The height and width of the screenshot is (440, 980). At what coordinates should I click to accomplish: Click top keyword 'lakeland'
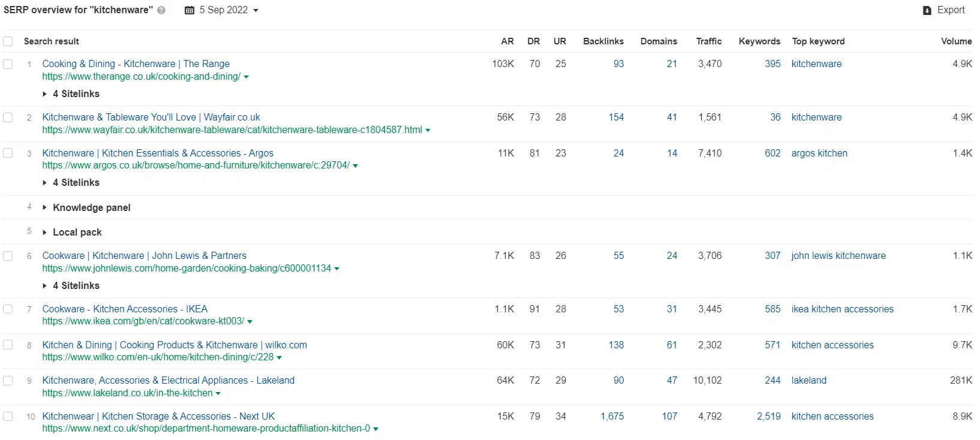tap(808, 381)
